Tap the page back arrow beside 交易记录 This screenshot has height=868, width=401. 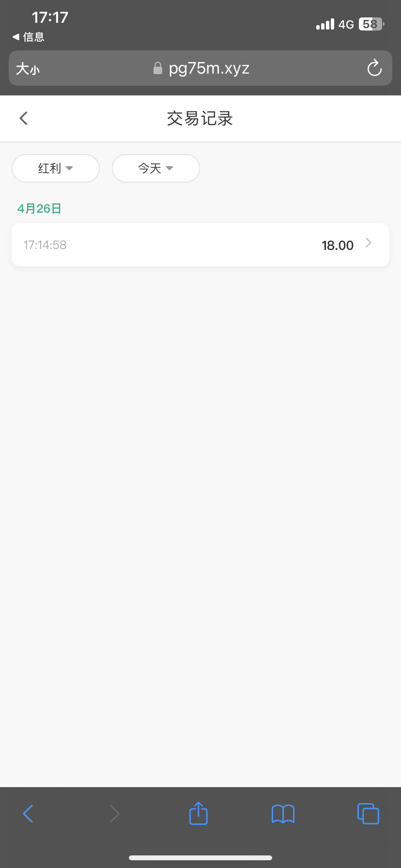pyautogui.click(x=24, y=118)
